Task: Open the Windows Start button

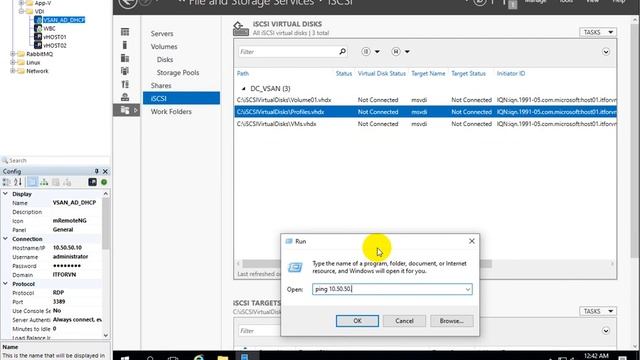Action: 125,358
